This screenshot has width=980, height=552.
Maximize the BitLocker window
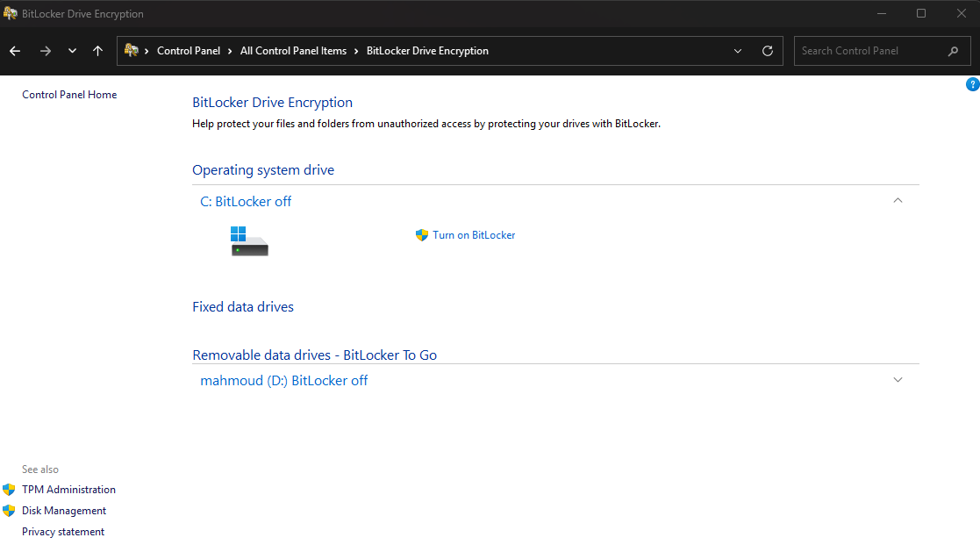(x=921, y=13)
